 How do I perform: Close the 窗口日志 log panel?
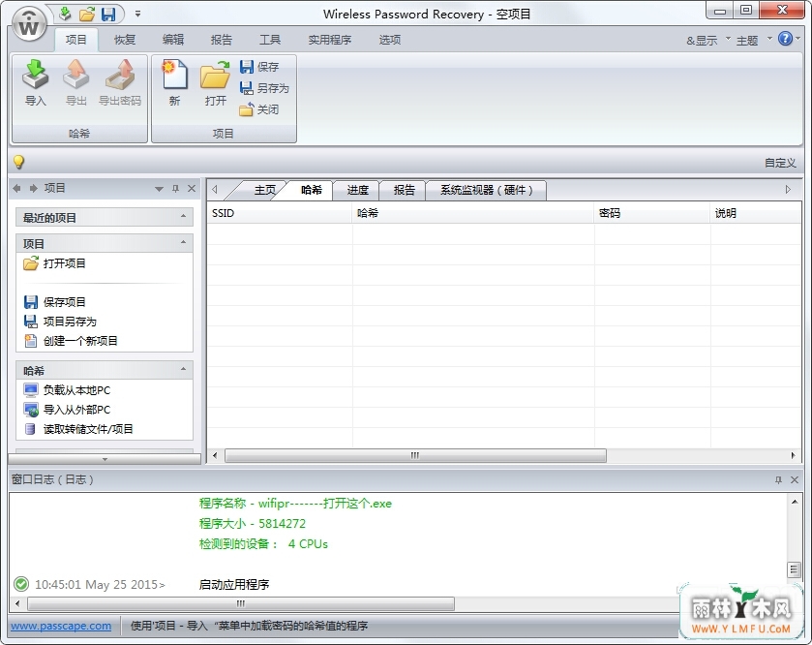click(795, 480)
